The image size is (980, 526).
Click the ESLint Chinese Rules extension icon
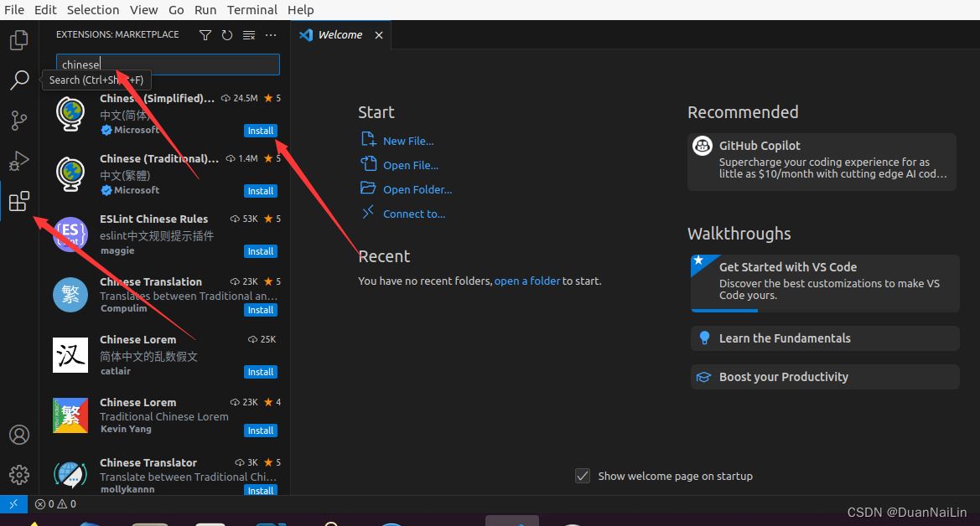(70, 235)
